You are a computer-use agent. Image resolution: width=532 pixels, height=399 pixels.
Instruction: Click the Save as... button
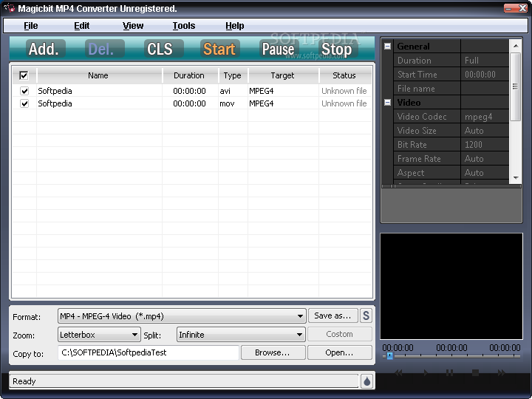click(332, 316)
